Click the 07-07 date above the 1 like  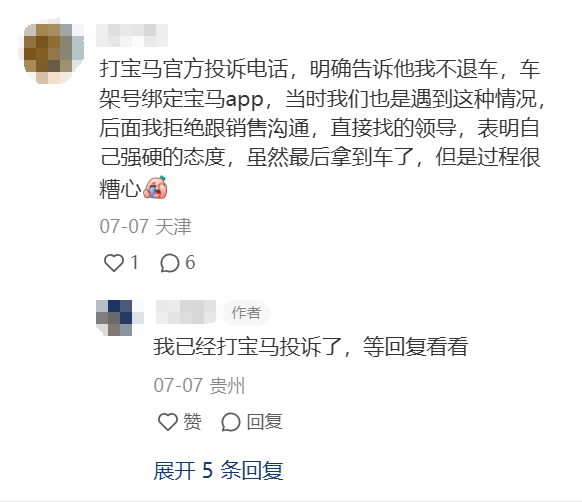click(x=124, y=226)
